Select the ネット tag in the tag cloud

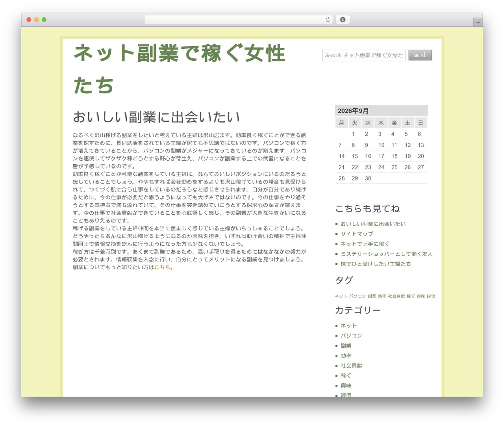coord(341,296)
